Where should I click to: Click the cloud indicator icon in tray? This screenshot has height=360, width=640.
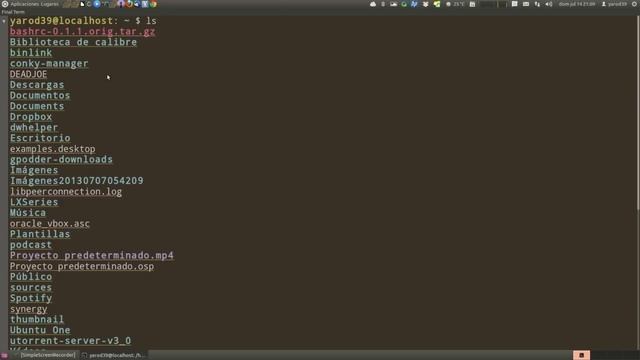click(373, 4)
